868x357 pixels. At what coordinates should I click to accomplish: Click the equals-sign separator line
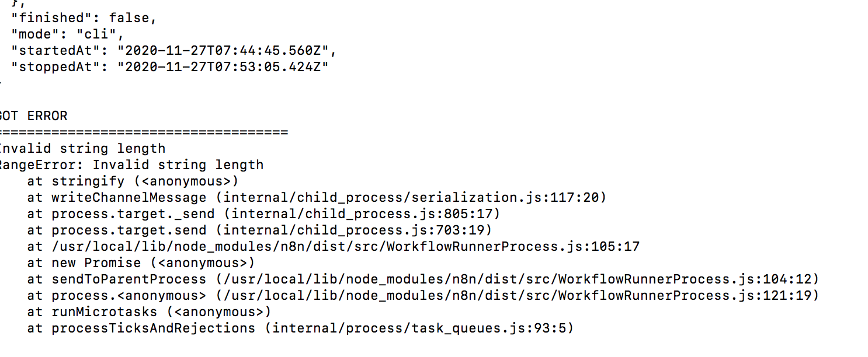pos(144,132)
